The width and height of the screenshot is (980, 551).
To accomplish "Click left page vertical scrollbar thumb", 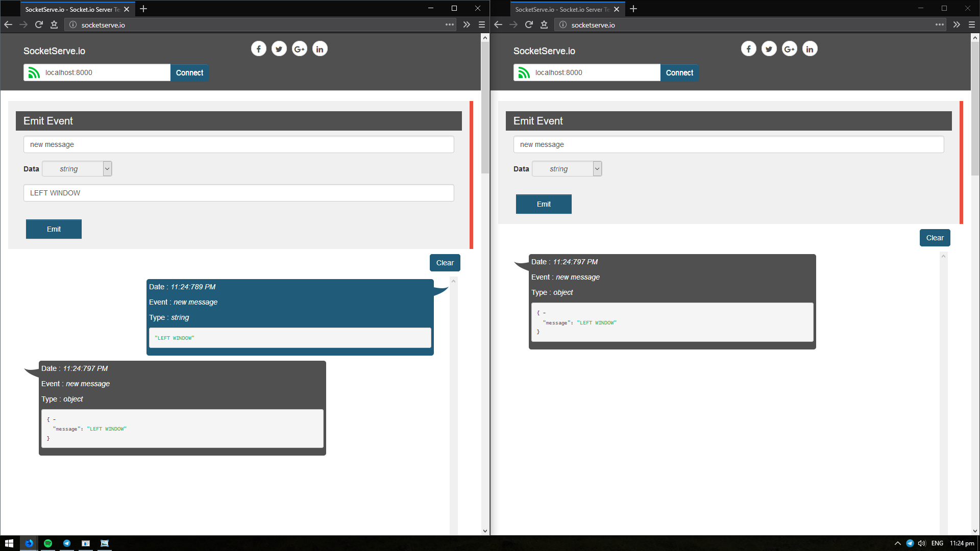I will pos(485,107).
